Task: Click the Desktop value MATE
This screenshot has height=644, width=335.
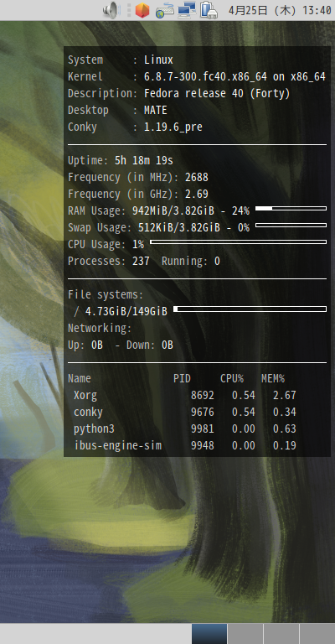Action: 156,111
